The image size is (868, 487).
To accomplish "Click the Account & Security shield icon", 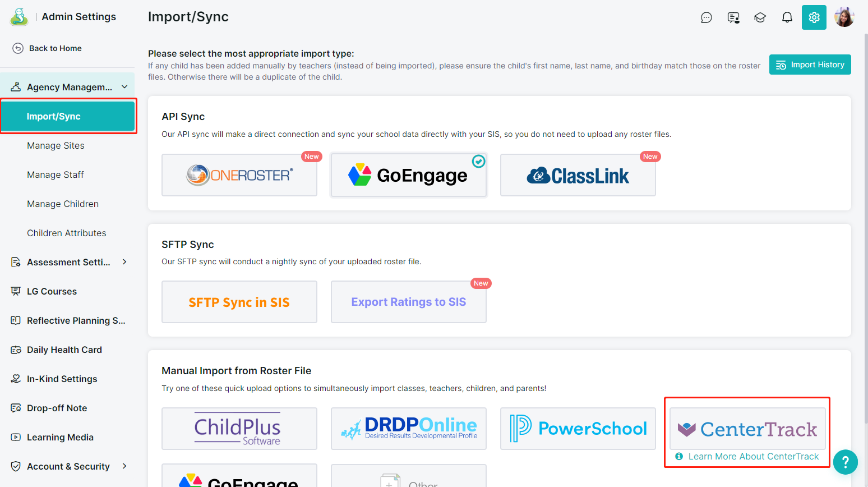I will [x=16, y=466].
